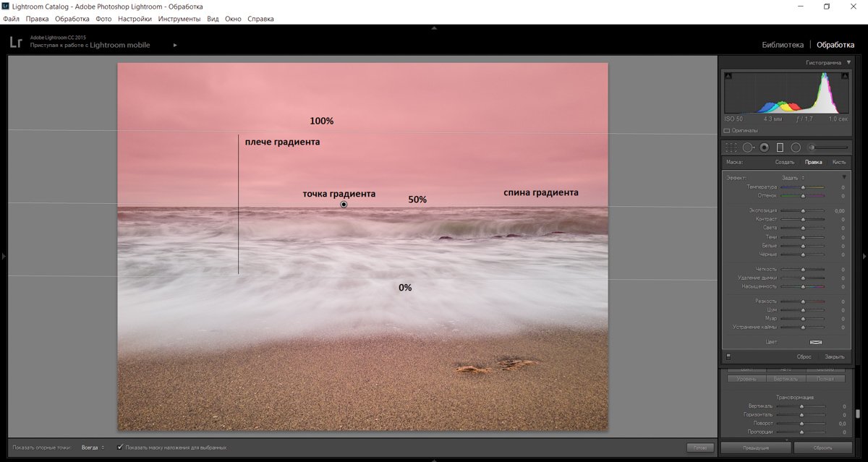Select the Radial filter tool icon
Screen dimensions: 868x462
[796, 147]
